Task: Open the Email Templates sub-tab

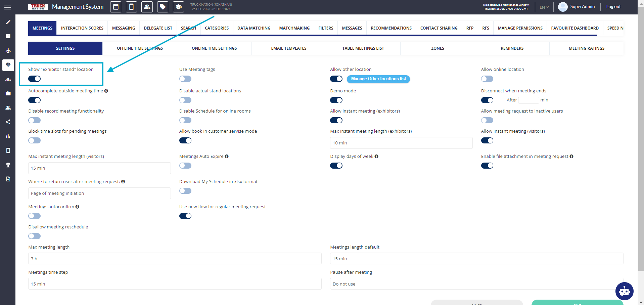Action: [288, 48]
